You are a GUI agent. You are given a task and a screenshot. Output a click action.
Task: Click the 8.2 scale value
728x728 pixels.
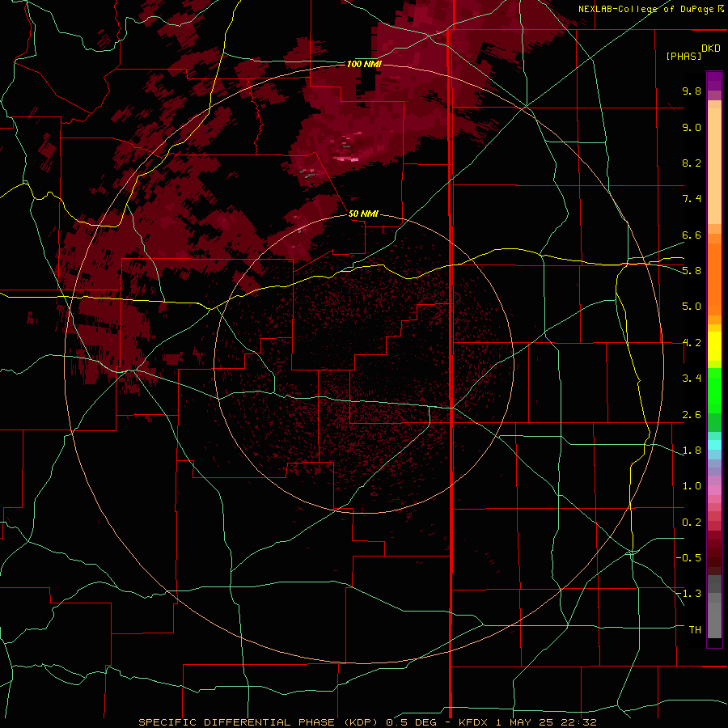tap(692, 163)
